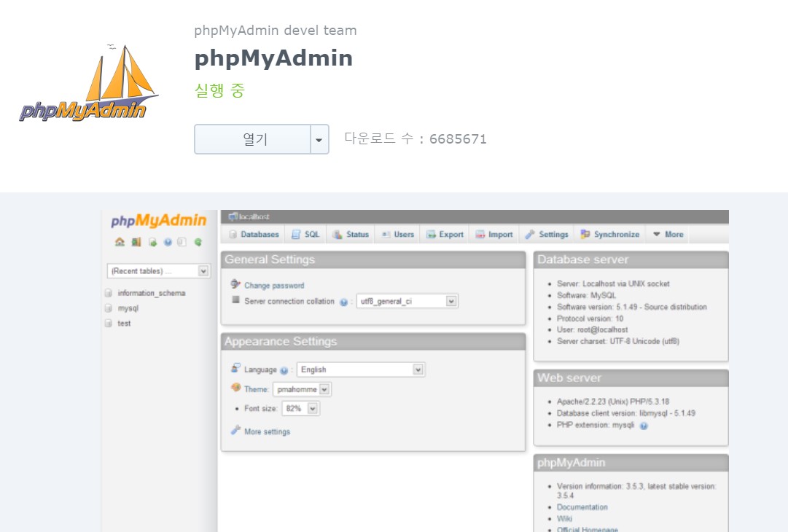Image resolution: width=788 pixels, height=532 pixels.
Task: Click the Home icon in phpMyAdmin sidebar
Action: pos(120,242)
